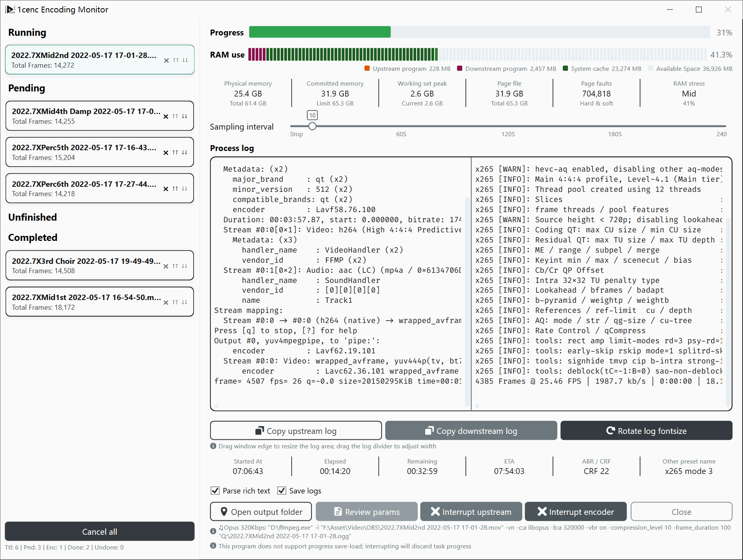Select the 2022.7XPerc5th pending card

click(100, 152)
